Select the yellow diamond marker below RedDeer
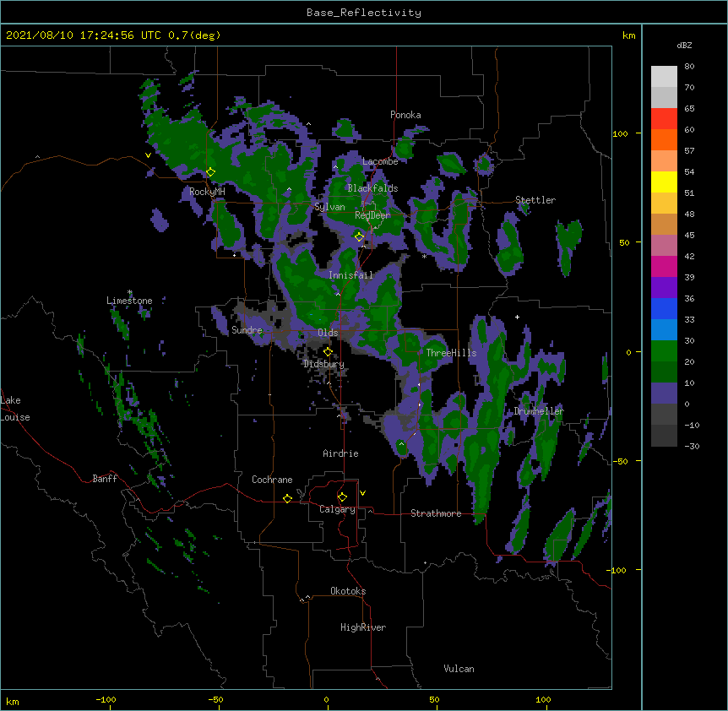 click(359, 236)
